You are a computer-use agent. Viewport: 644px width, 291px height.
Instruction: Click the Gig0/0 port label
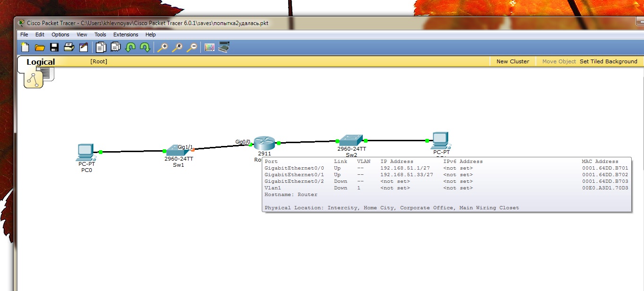[243, 142]
